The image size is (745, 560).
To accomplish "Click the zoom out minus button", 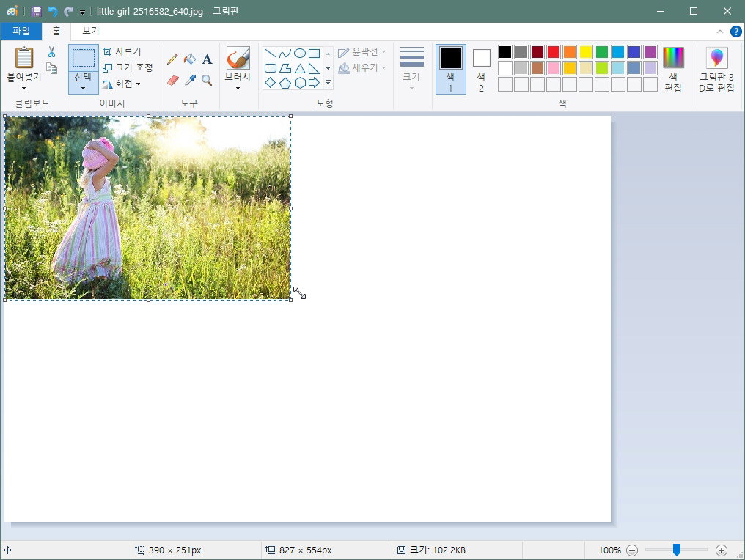I will click(632, 550).
